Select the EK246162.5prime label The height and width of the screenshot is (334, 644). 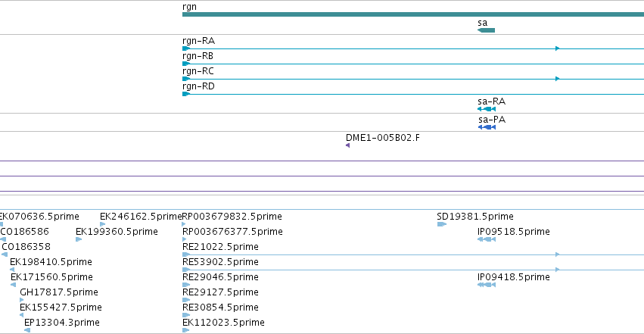(141, 217)
